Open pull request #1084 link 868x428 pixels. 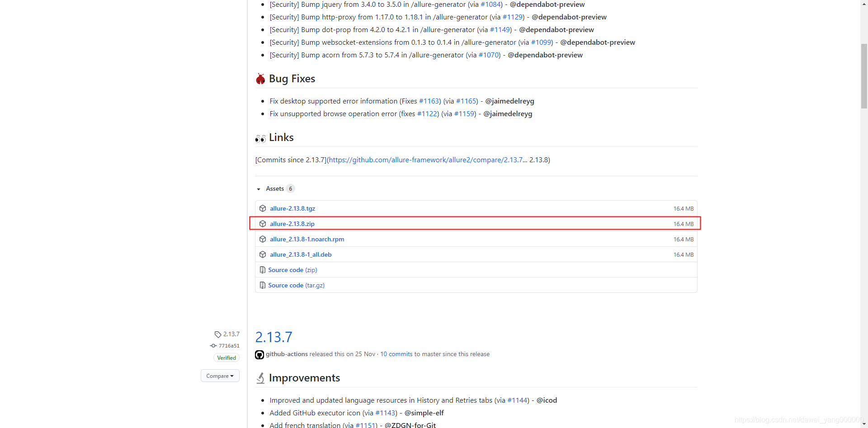click(x=491, y=4)
